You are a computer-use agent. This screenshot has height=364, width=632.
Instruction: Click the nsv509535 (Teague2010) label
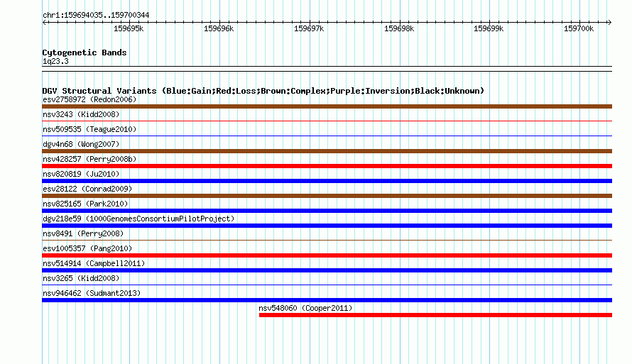click(x=89, y=129)
